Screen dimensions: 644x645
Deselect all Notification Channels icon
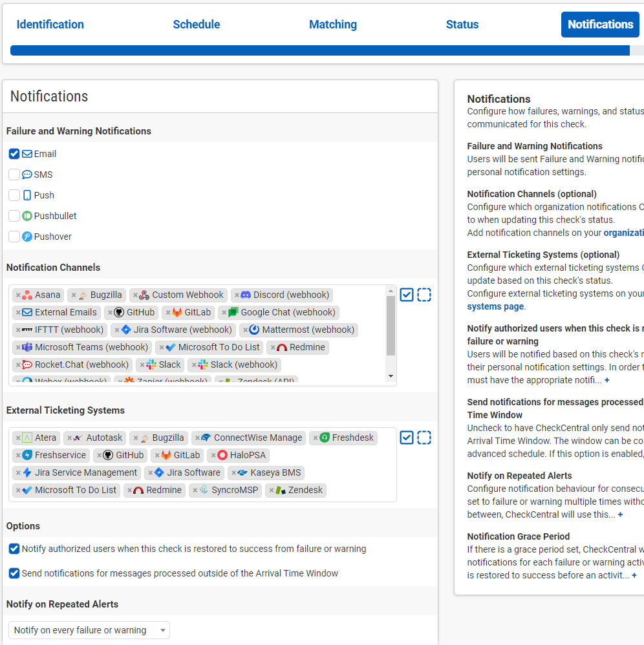coord(424,295)
